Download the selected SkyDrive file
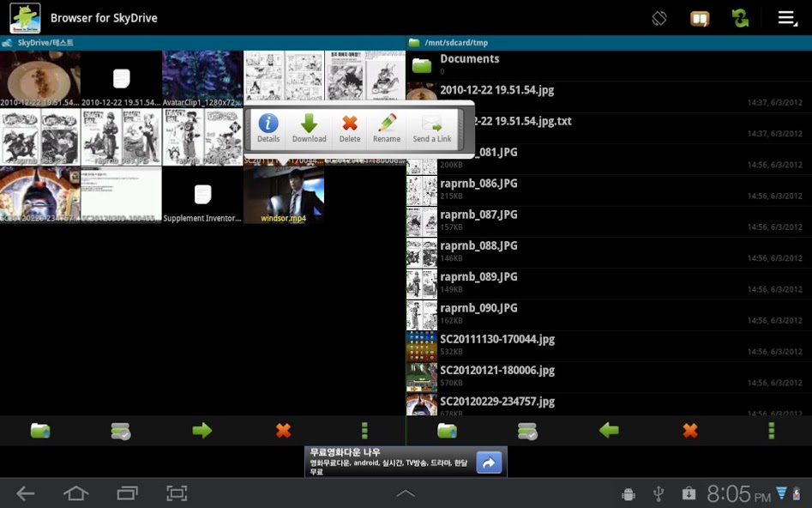Image resolution: width=812 pixels, height=508 pixels. pyautogui.click(x=309, y=129)
